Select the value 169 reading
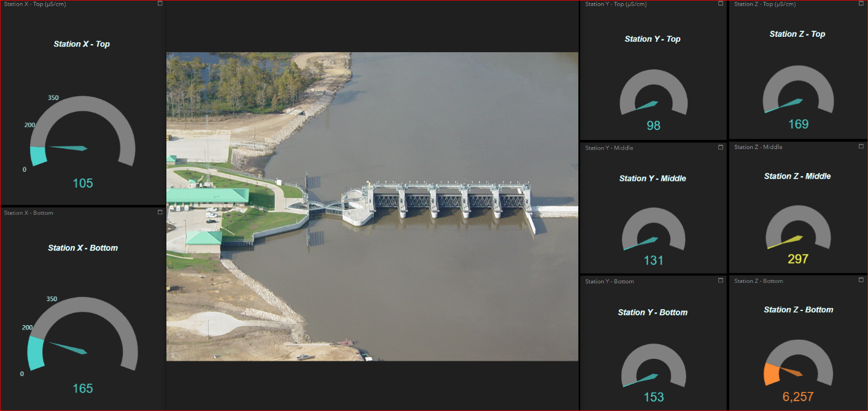The image size is (868, 411). (x=798, y=125)
